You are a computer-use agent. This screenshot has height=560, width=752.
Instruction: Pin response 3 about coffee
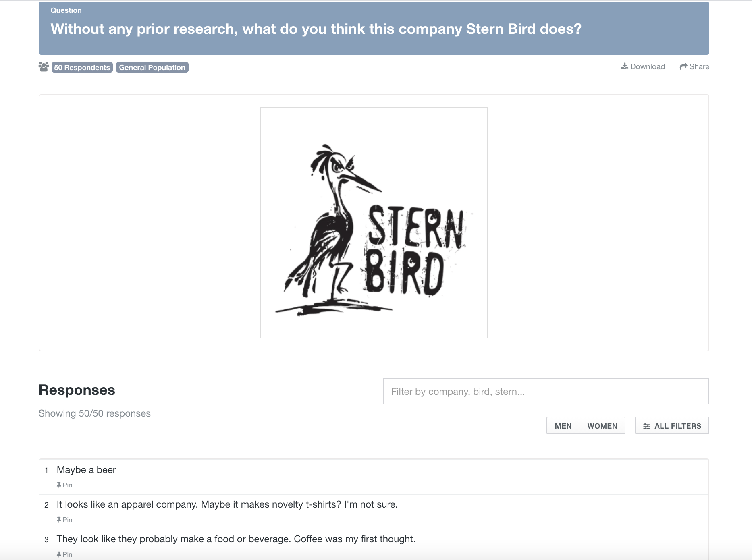[64, 554]
